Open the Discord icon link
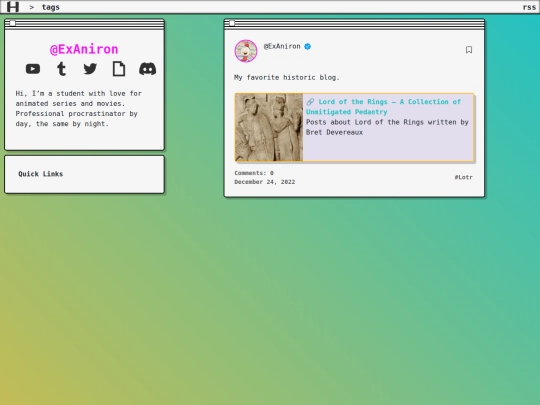540x405 pixels. (147, 69)
